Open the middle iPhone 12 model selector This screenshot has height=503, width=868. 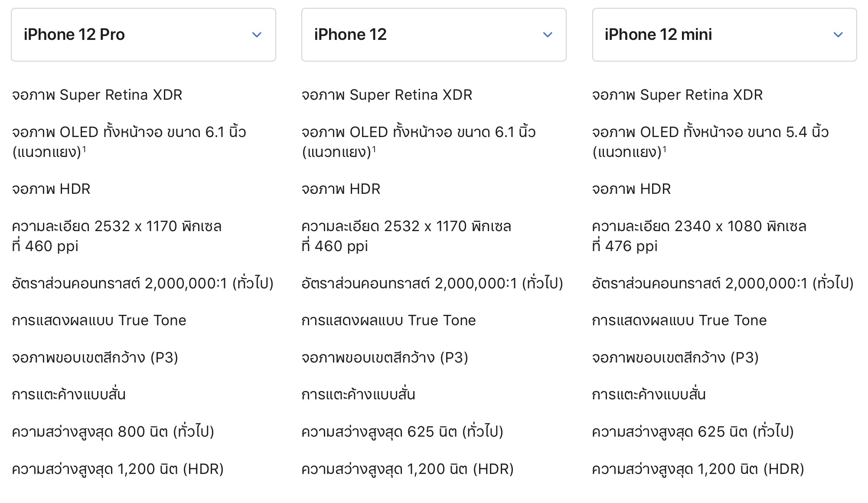pos(434,35)
